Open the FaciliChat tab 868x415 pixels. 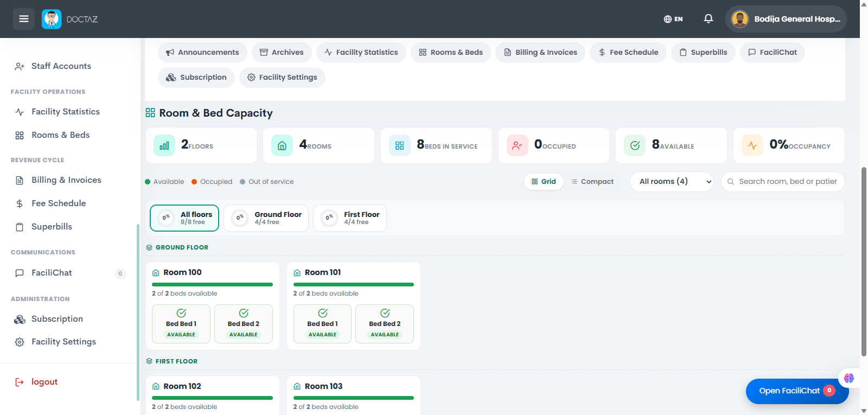pos(773,53)
